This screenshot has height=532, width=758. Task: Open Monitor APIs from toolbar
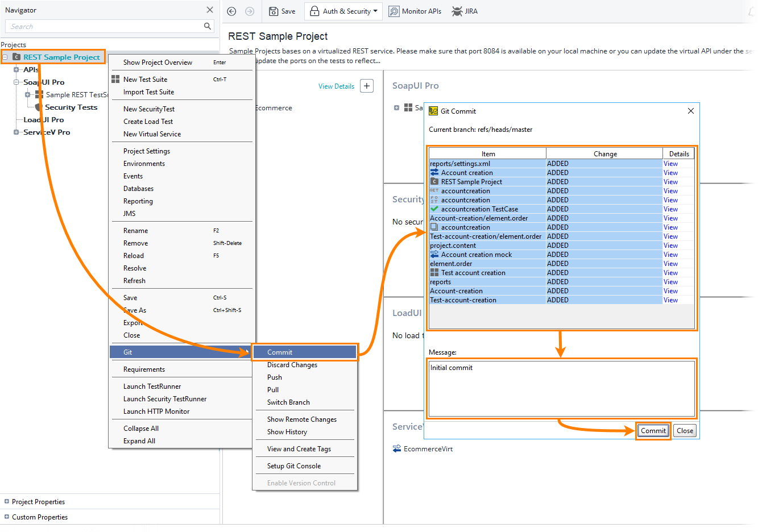(x=415, y=11)
